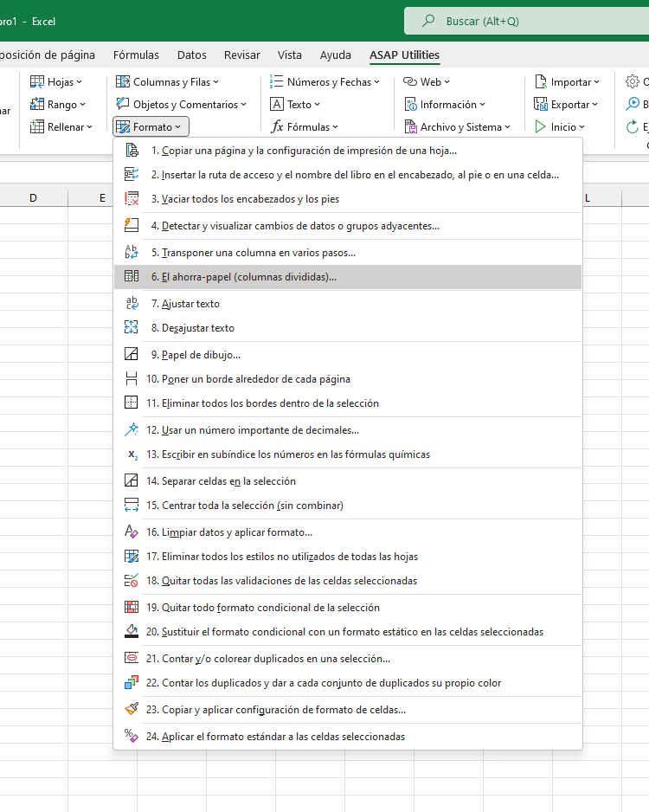This screenshot has height=812, width=649.
Task: Click the wrap text icon of item 7
Action: (x=132, y=304)
